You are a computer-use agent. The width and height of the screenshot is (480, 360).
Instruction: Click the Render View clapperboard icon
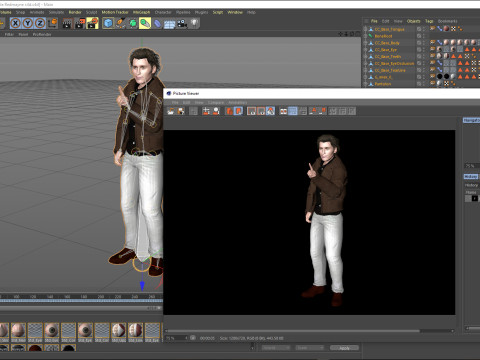(67, 23)
